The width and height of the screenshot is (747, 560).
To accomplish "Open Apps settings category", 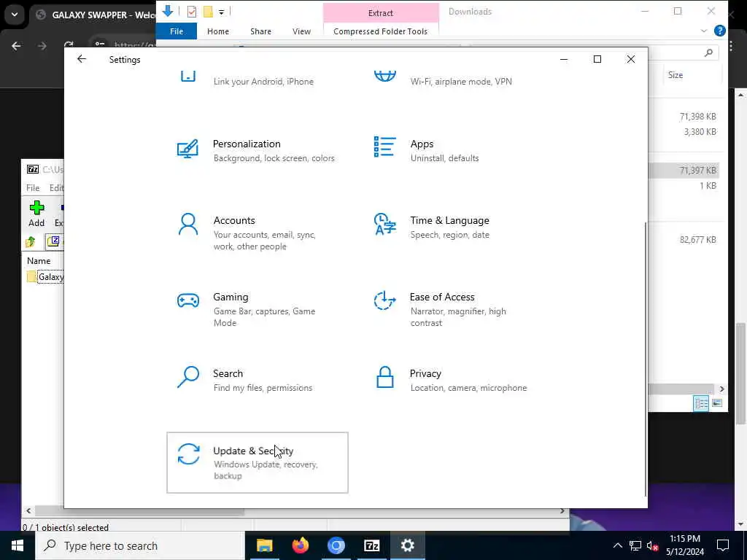I will [454, 150].
